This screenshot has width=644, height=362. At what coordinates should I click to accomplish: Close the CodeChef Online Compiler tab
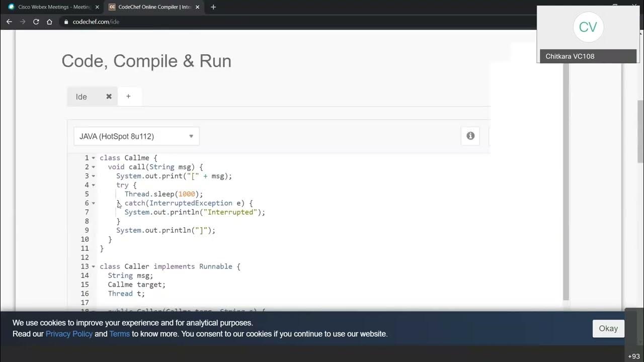(x=197, y=7)
